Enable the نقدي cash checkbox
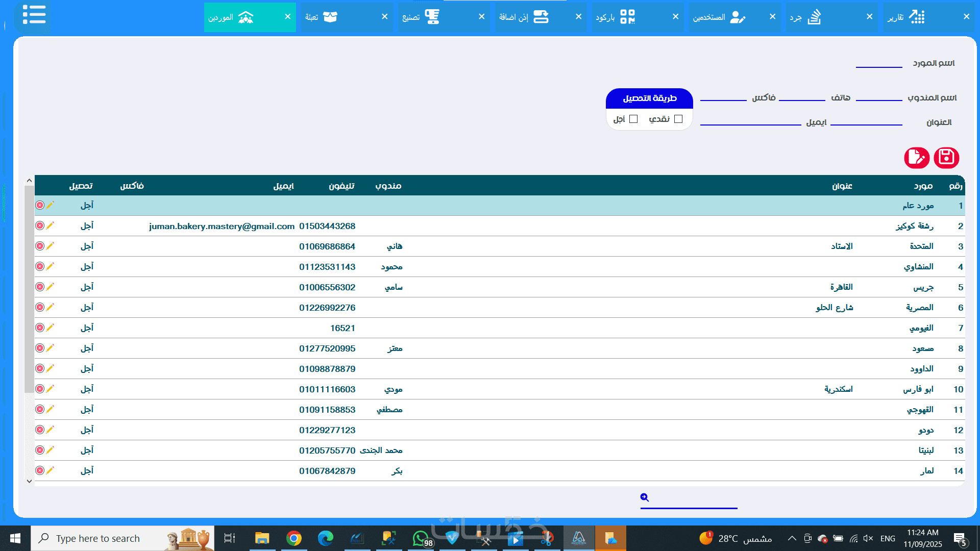The width and height of the screenshot is (980, 551). (x=678, y=119)
